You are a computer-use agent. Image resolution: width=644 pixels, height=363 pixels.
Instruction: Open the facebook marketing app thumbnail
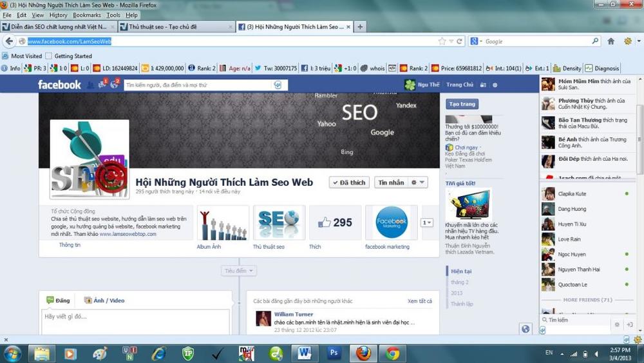392,223
